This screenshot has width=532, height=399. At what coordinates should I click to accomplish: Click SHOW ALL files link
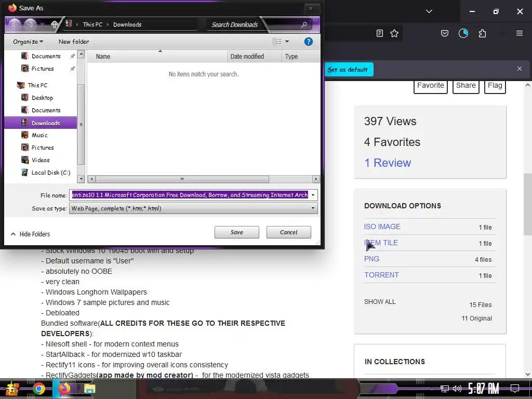tap(380, 302)
